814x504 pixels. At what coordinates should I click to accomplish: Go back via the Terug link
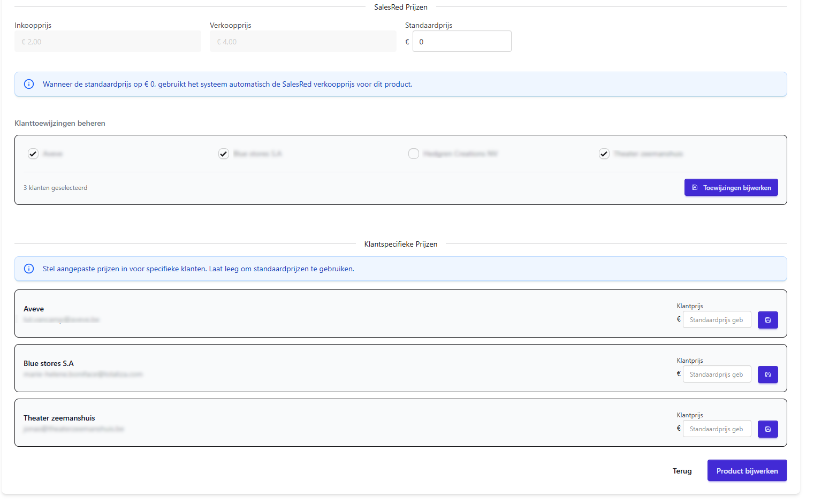tap(682, 471)
